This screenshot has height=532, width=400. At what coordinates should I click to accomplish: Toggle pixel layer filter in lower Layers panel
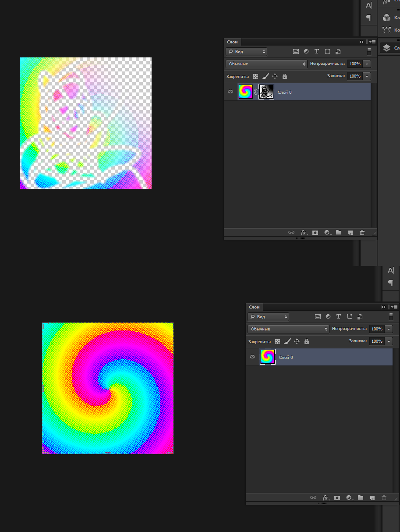coord(318,317)
